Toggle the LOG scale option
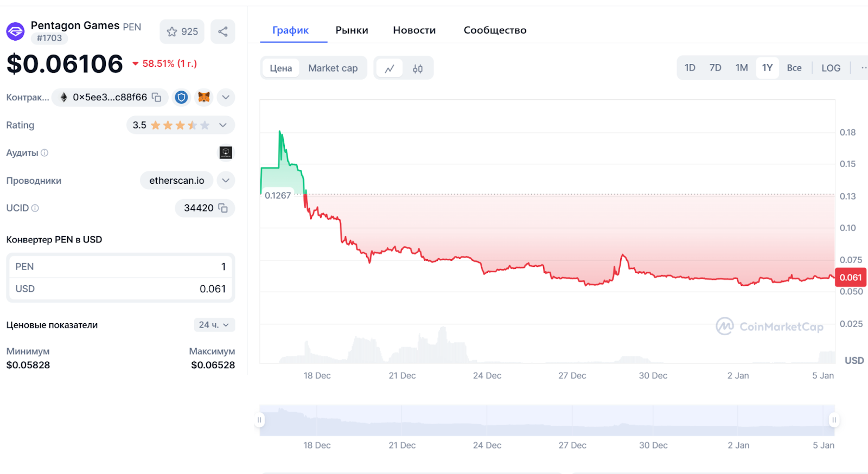Viewport: 868px width, 474px height. [x=831, y=68]
